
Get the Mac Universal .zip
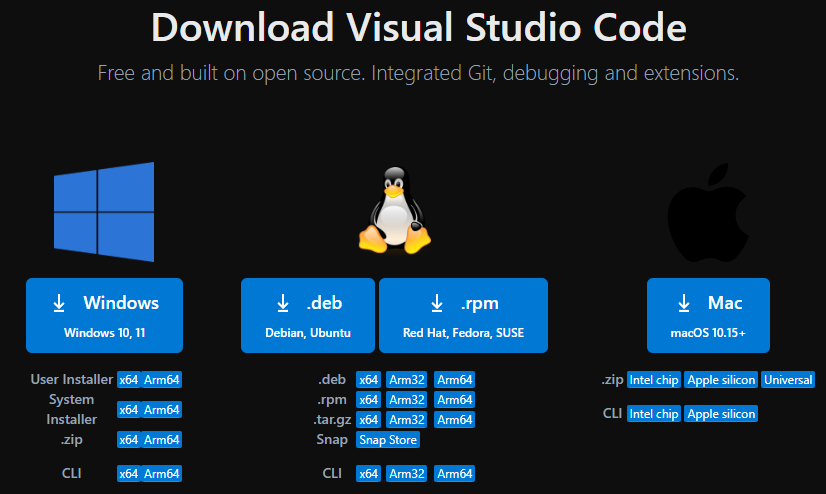[x=788, y=380]
